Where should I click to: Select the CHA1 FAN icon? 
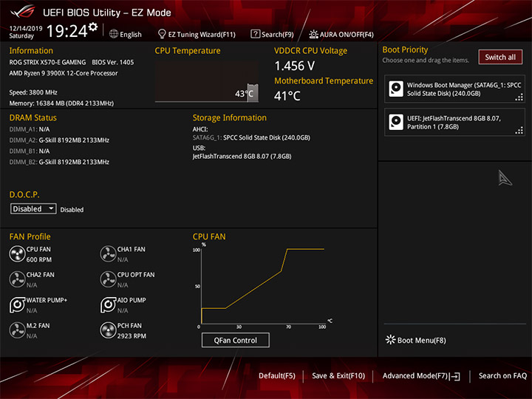point(108,254)
